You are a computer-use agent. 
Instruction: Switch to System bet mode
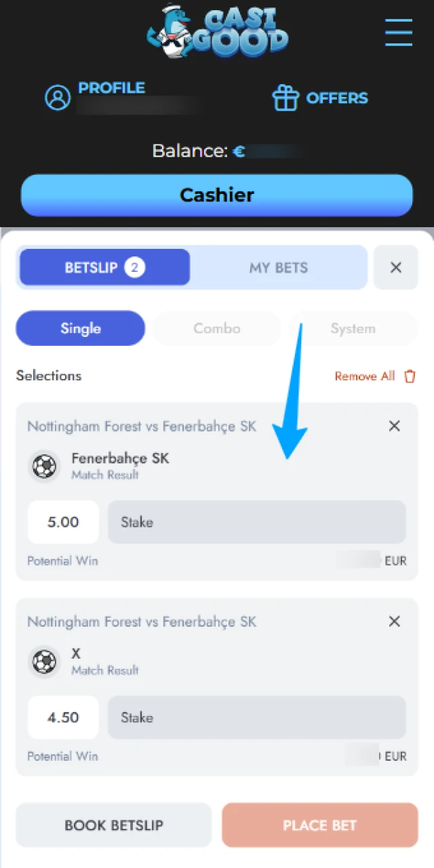point(353,328)
